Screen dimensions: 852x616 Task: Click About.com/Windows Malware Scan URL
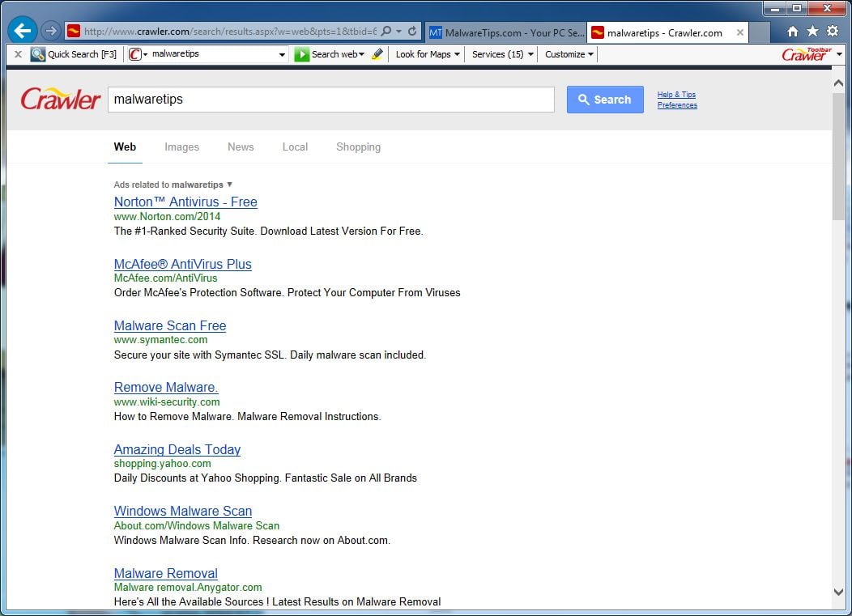(x=196, y=525)
